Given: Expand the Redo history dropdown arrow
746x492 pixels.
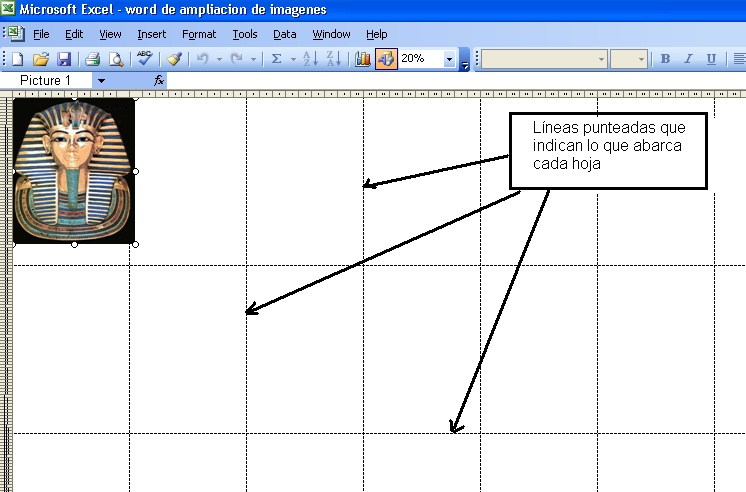Looking at the screenshot, I should pyautogui.click(x=253, y=59).
